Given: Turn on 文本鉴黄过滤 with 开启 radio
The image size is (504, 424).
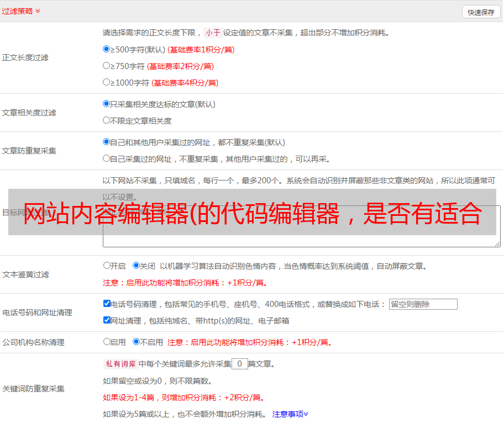Looking at the screenshot, I should [x=107, y=266].
